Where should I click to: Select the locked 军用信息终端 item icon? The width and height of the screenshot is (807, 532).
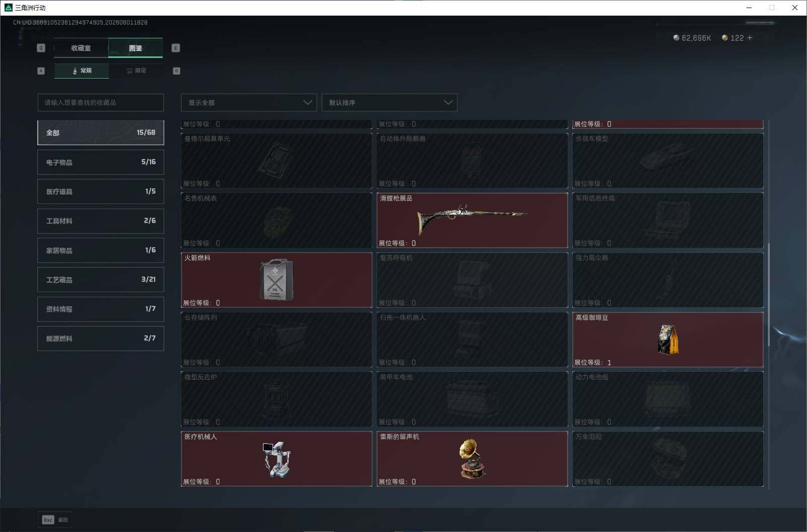click(668, 220)
